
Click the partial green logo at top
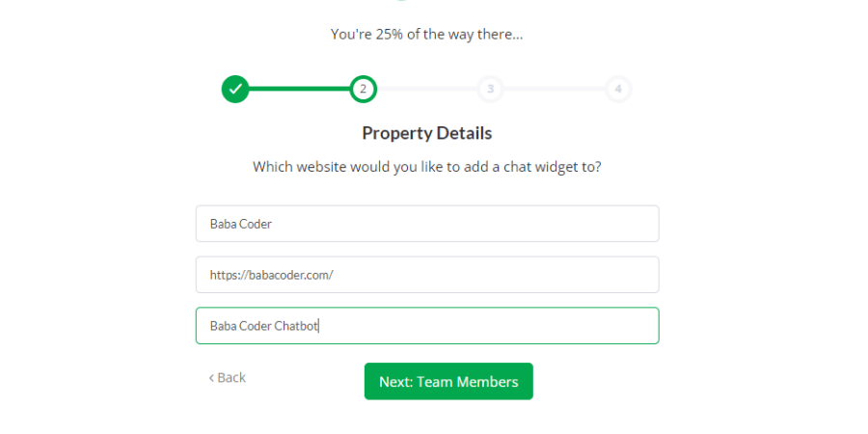pyautogui.click(x=402, y=1)
